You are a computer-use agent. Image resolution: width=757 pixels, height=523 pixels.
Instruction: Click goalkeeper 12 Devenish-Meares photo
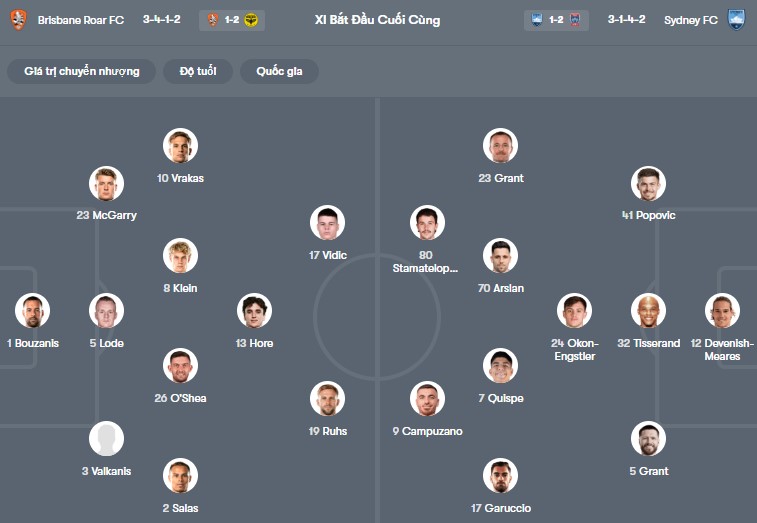[721, 311]
